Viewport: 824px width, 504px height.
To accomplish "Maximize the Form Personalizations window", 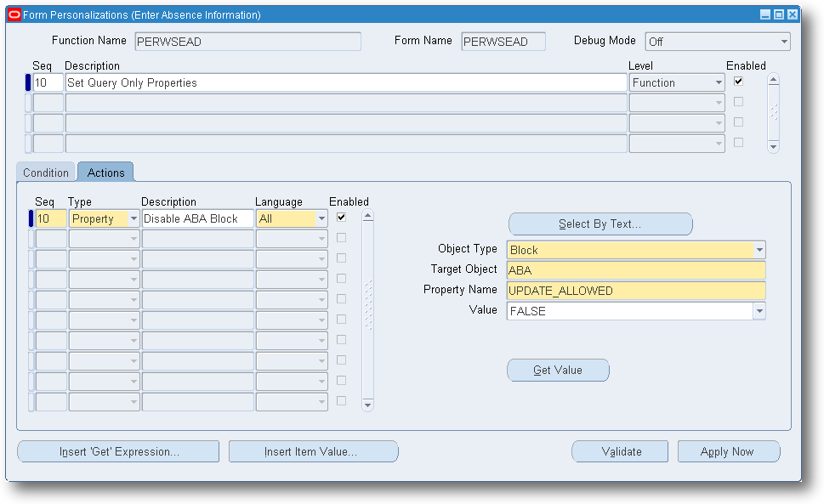I will coord(779,14).
